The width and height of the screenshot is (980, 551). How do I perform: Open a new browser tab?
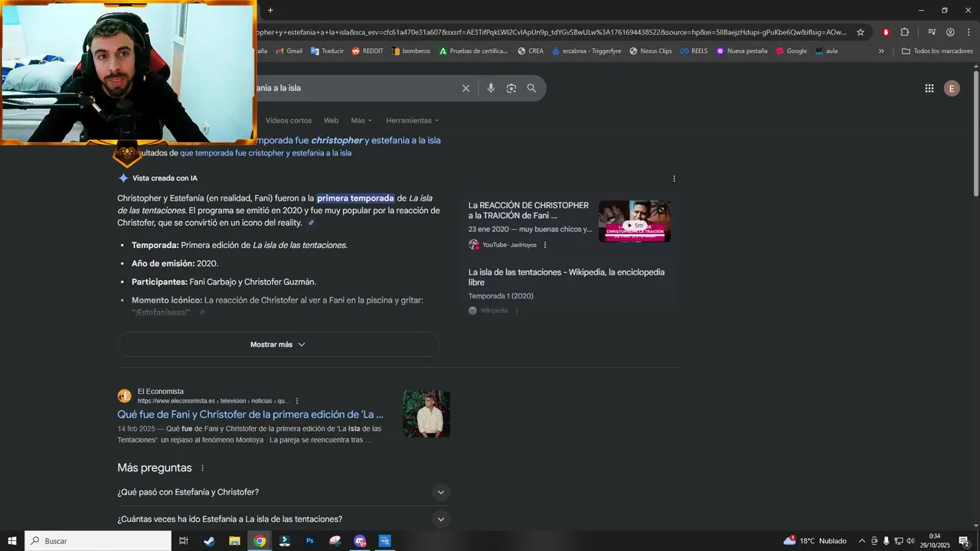coord(270,10)
